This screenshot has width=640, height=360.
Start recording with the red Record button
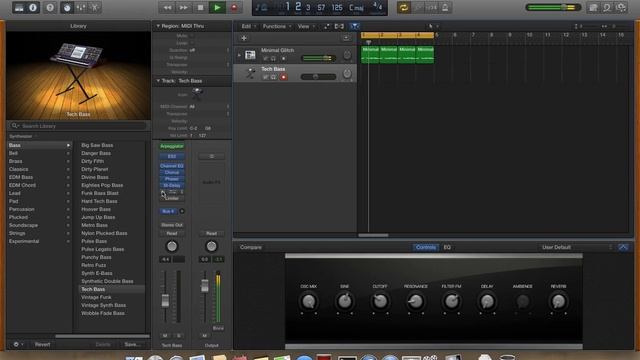(x=234, y=7)
